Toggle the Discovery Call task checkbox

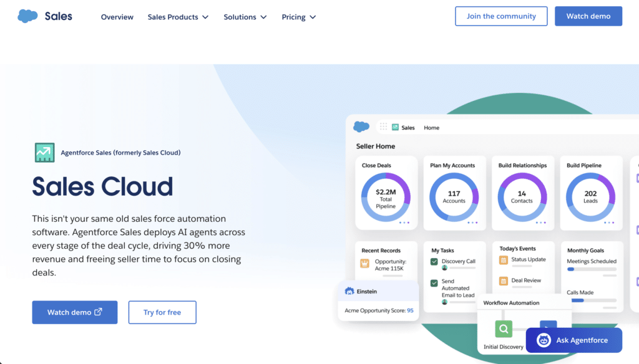point(434,262)
